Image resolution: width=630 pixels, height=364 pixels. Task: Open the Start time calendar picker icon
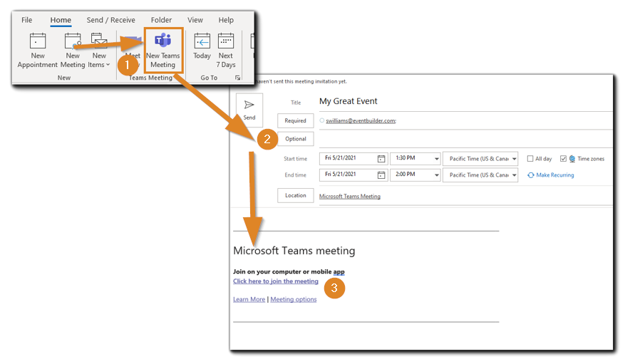tap(381, 159)
